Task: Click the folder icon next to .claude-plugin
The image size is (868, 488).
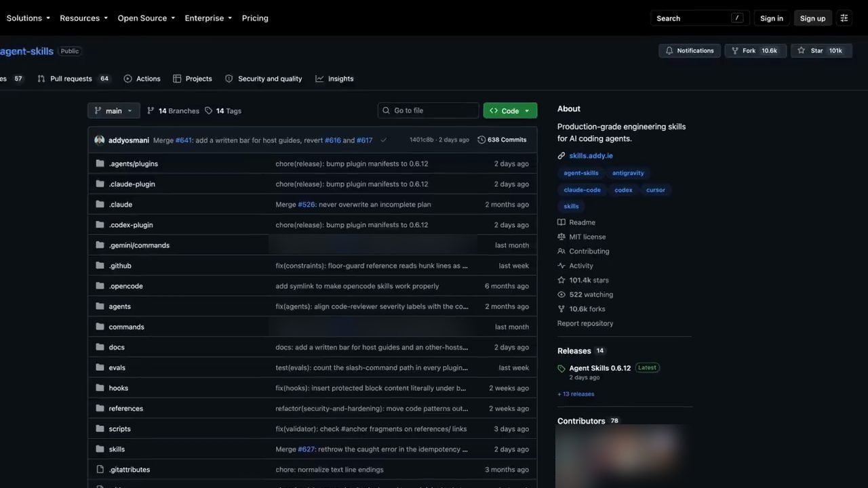Action: point(100,184)
